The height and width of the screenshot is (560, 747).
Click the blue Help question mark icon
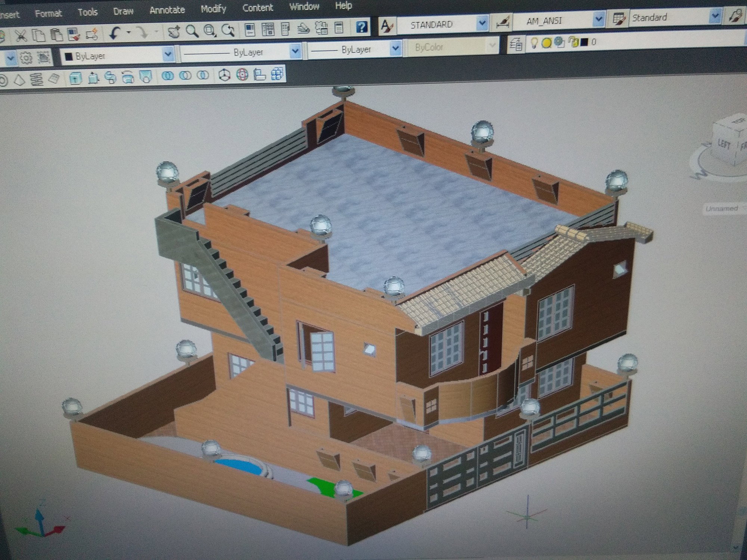[361, 27]
